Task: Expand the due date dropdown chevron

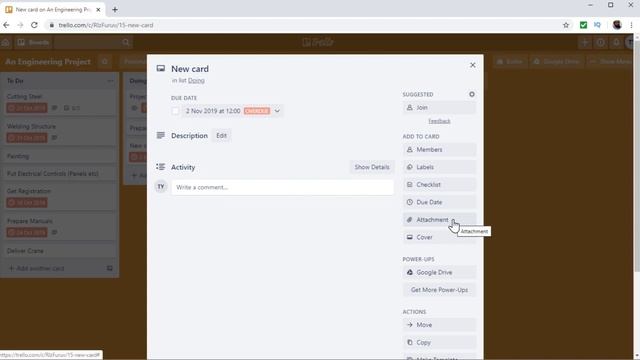Action: pos(277,111)
